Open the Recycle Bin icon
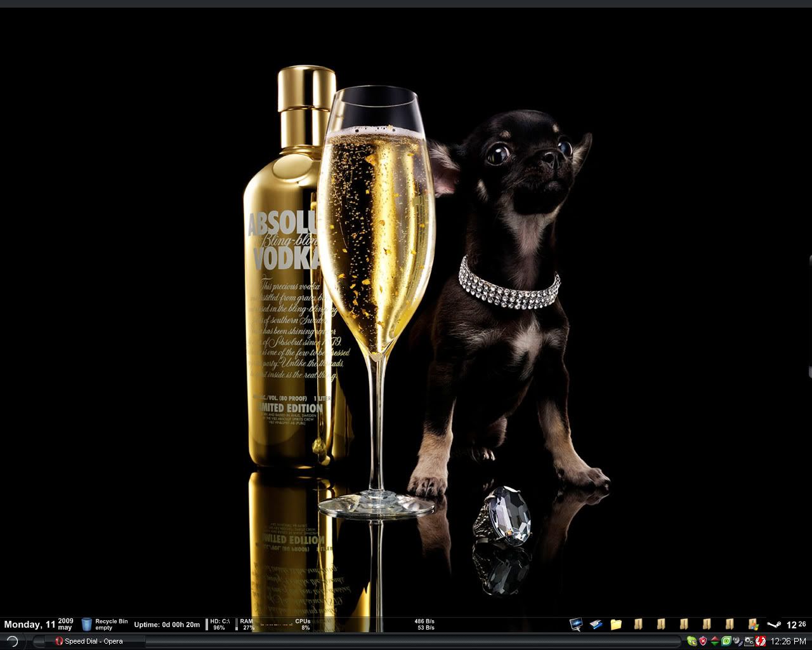This screenshot has height=650, width=812. pos(87,625)
